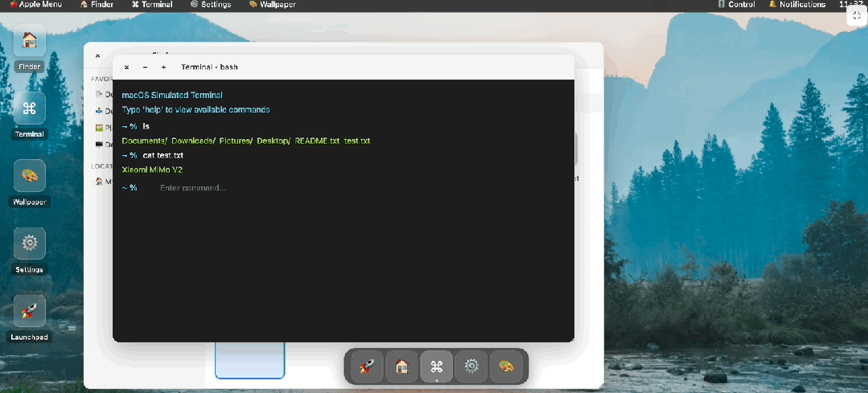
Task: Click the command-symbol Terminal icon in dock
Action: click(437, 366)
